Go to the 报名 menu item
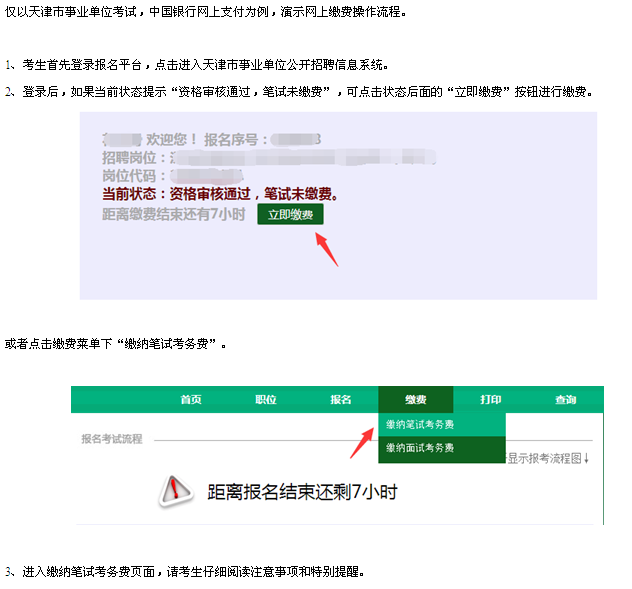Image resolution: width=632 pixels, height=589 pixels. click(x=341, y=400)
